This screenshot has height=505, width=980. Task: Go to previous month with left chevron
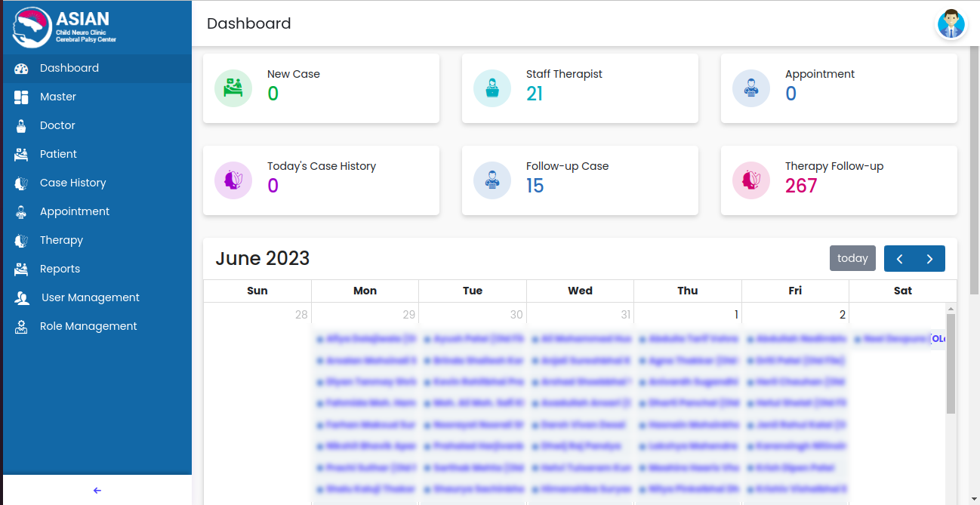click(x=899, y=258)
